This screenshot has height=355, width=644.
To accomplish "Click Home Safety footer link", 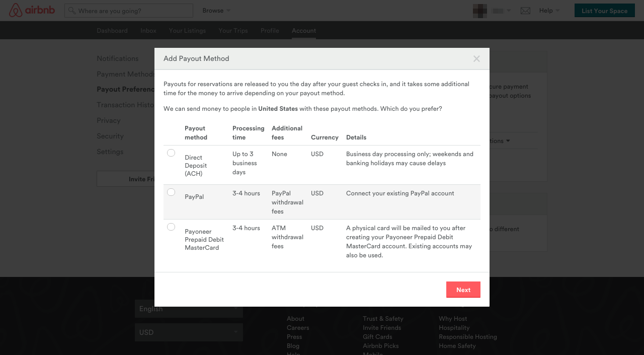I will tap(457, 346).
